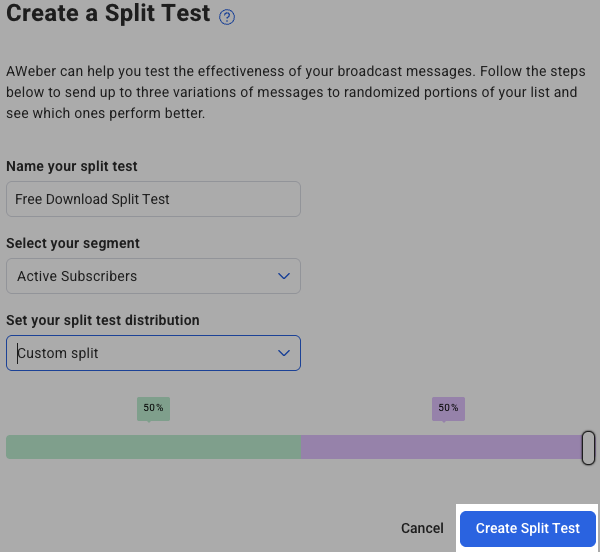Click the boundary between green and purple segments
The image size is (600, 552).
coord(301,447)
